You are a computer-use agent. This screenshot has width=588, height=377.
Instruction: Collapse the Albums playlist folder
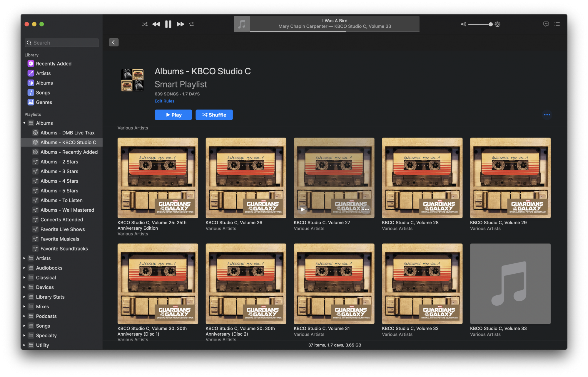point(24,123)
